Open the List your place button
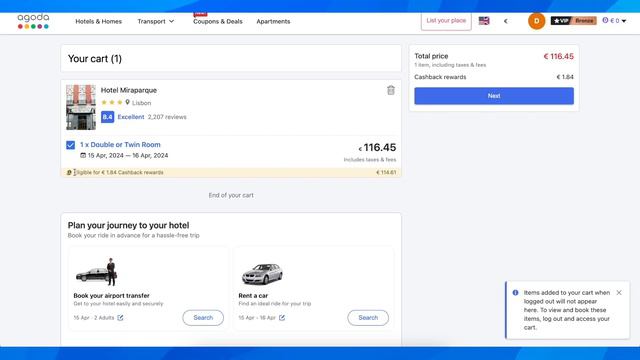Screen dimensions: 640x360 446,21
